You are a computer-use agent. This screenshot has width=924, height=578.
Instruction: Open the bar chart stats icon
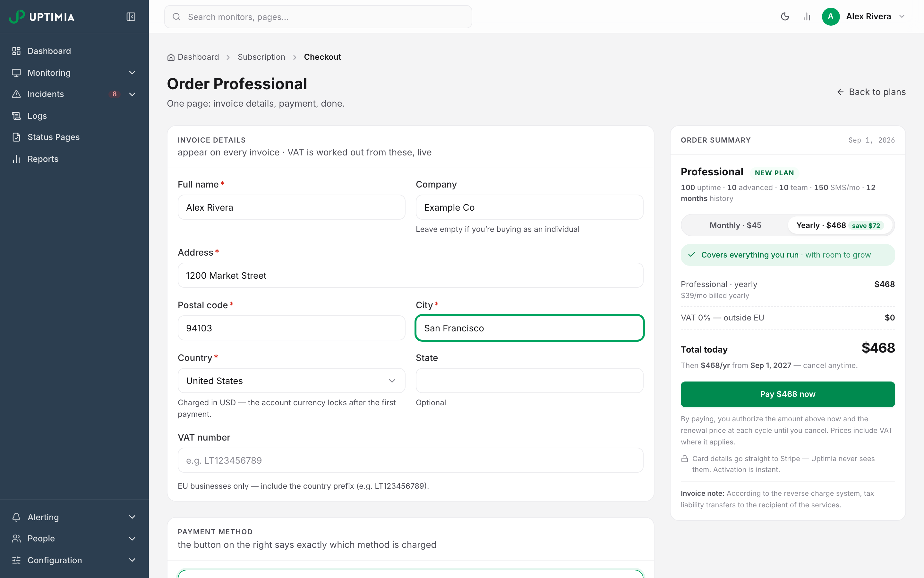pos(807,16)
